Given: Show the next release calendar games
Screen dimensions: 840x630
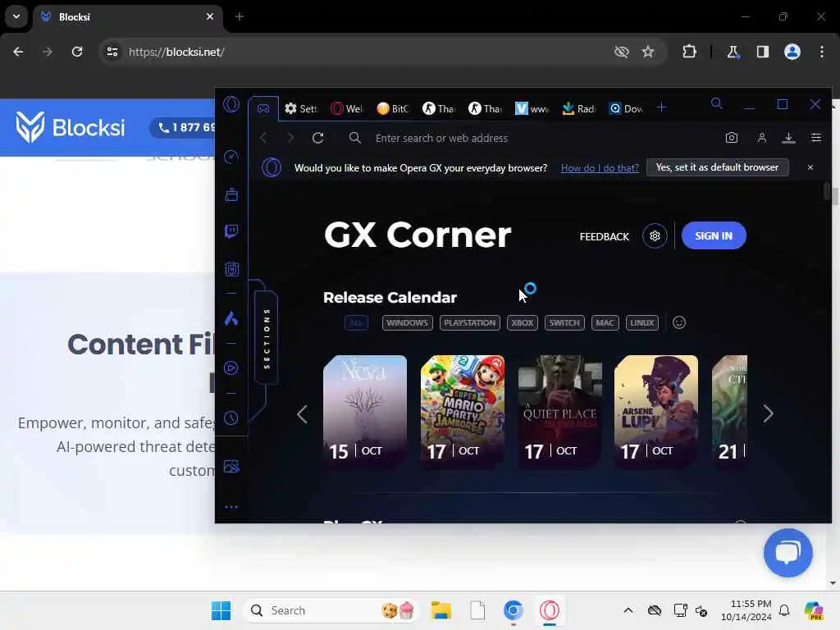Looking at the screenshot, I should [x=768, y=413].
